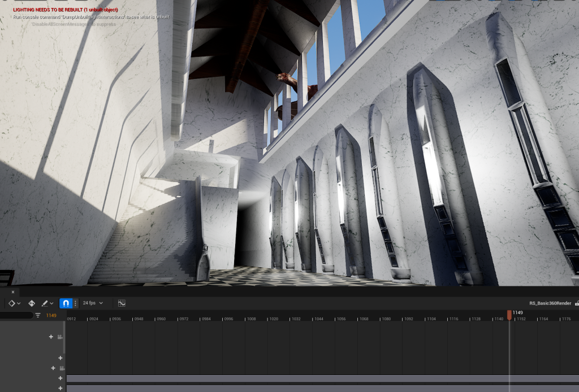Click the auto-key diamond icon

tap(32, 303)
